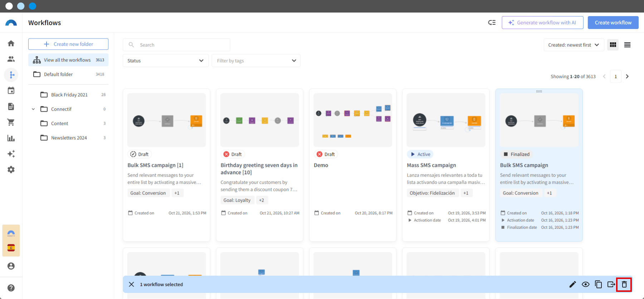Open the AI sparkles sidebar icon
The height and width of the screenshot is (299, 644).
pyautogui.click(x=11, y=154)
